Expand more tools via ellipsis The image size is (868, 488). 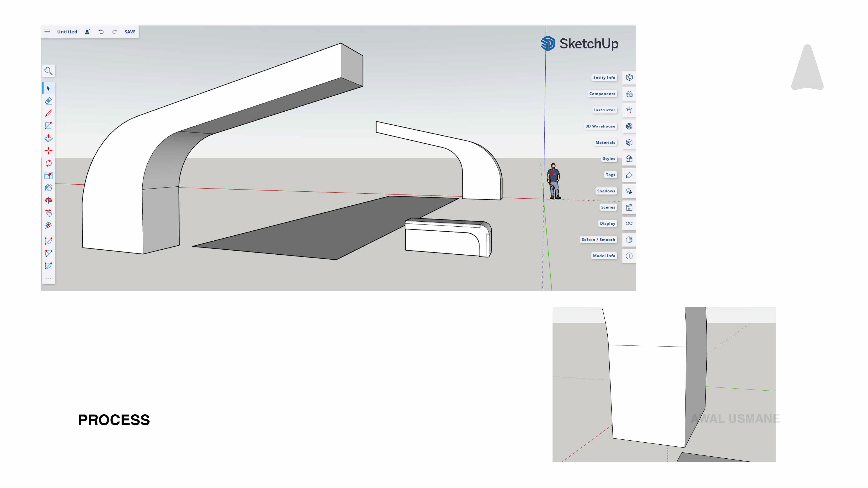tap(48, 278)
